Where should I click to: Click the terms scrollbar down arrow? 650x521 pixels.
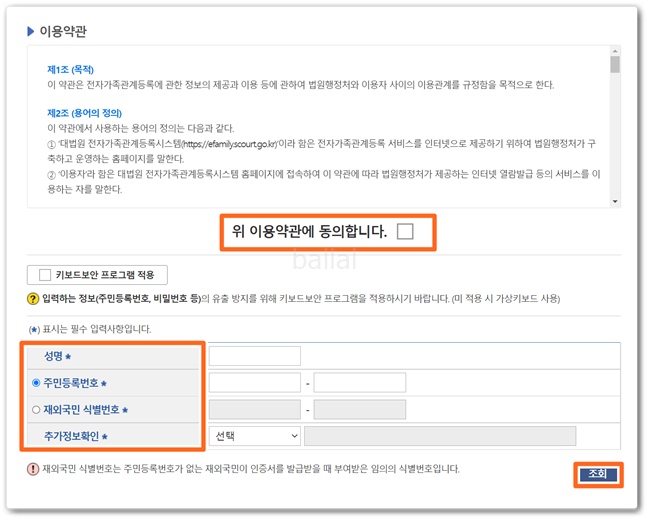click(615, 201)
